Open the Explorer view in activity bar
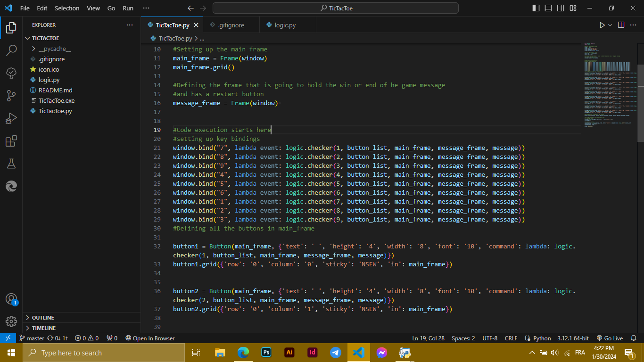Image resolution: width=644 pixels, height=362 pixels. (x=11, y=28)
